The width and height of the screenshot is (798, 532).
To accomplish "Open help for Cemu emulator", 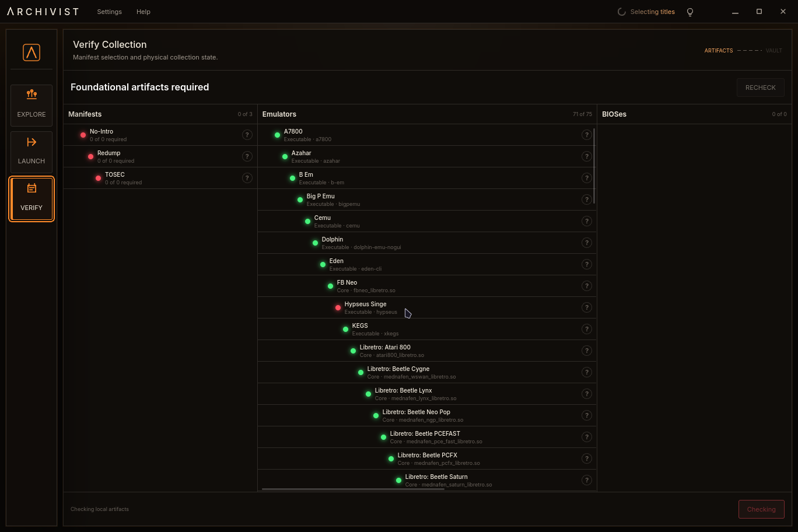I will pyautogui.click(x=587, y=221).
